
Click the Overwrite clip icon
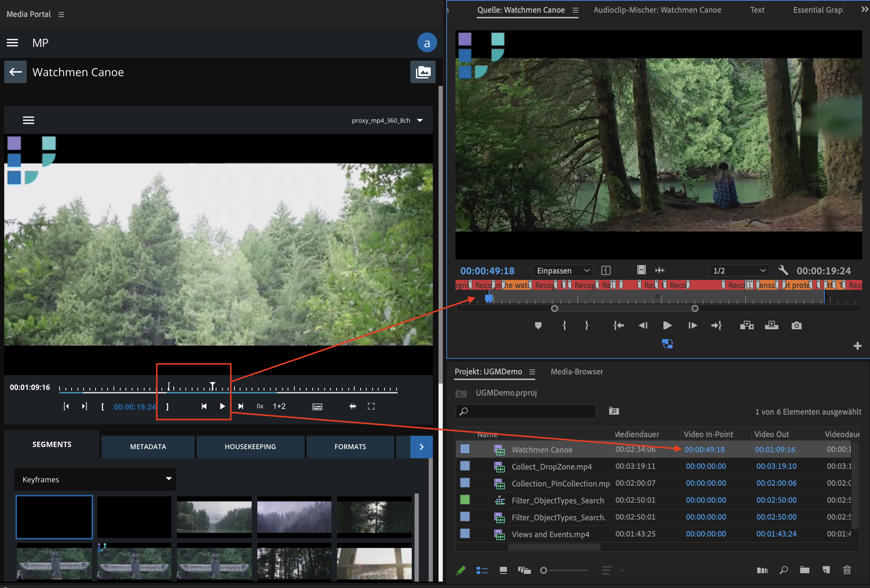771,325
